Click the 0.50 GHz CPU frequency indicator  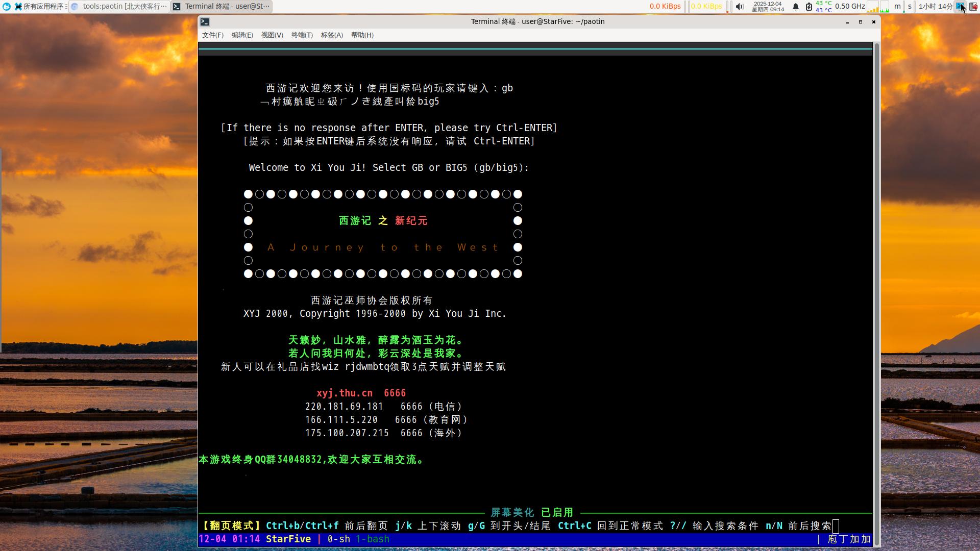coord(849,7)
